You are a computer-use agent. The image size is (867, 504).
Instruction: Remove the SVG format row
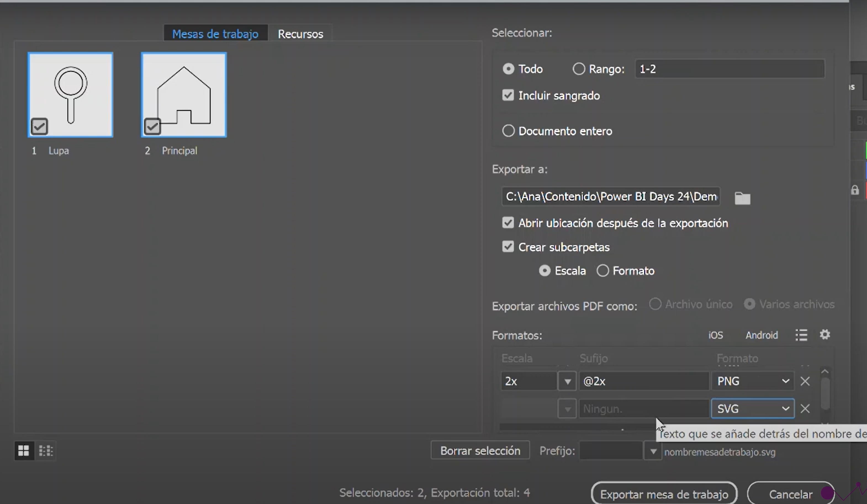pyautogui.click(x=805, y=409)
